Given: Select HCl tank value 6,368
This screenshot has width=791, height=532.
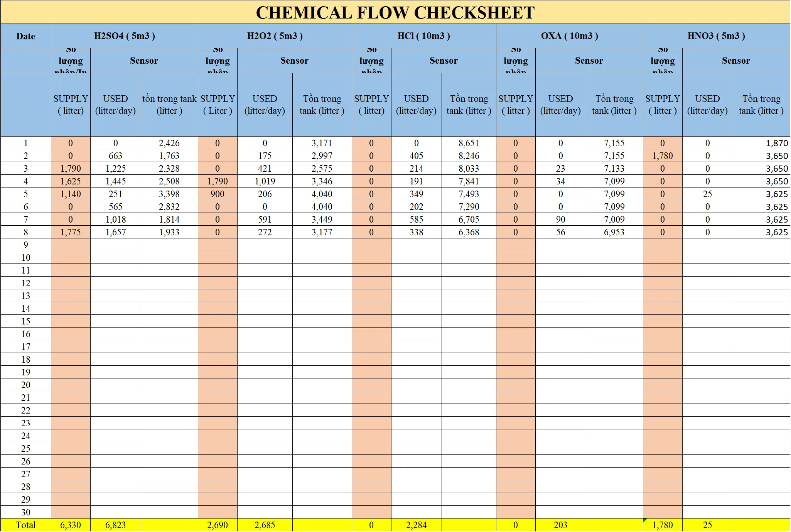Looking at the screenshot, I should (x=469, y=232).
